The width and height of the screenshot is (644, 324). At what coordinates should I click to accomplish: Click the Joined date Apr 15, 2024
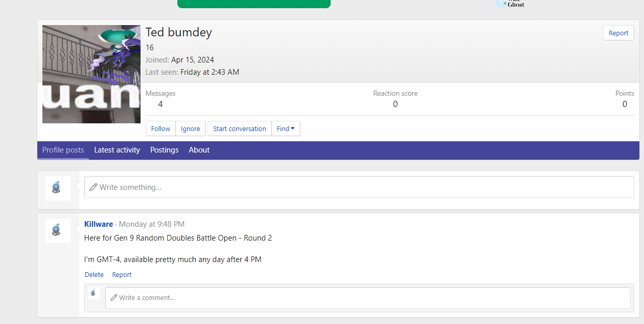193,60
